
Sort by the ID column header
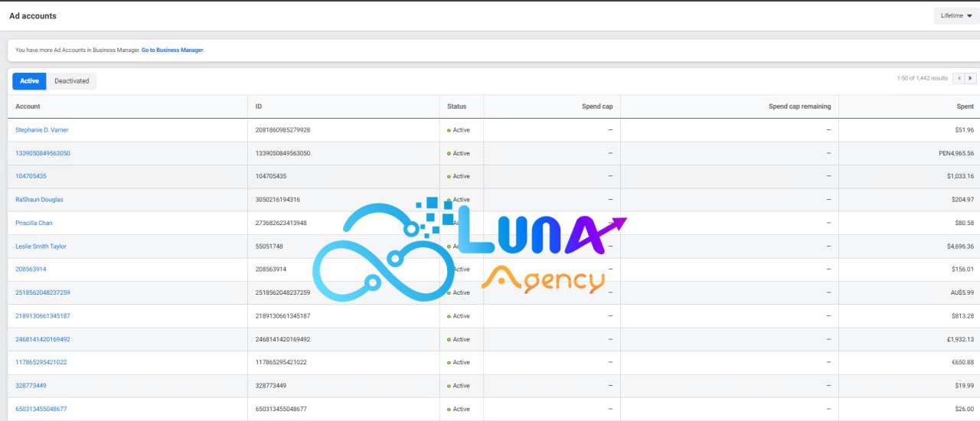[x=259, y=106]
